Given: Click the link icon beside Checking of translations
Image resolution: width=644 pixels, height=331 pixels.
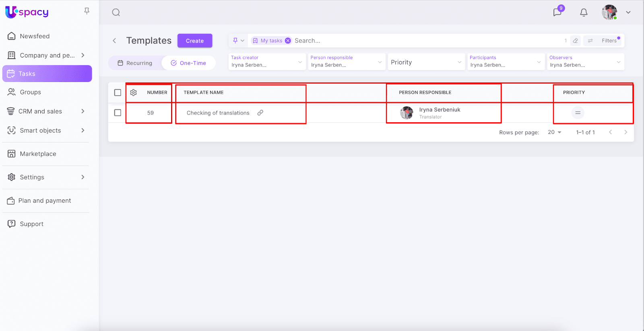Looking at the screenshot, I should coord(260,113).
